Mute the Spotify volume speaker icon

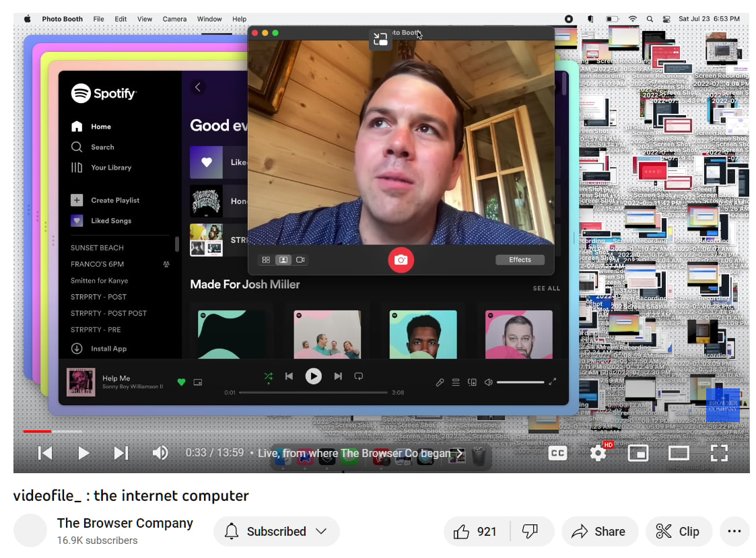[489, 382]
